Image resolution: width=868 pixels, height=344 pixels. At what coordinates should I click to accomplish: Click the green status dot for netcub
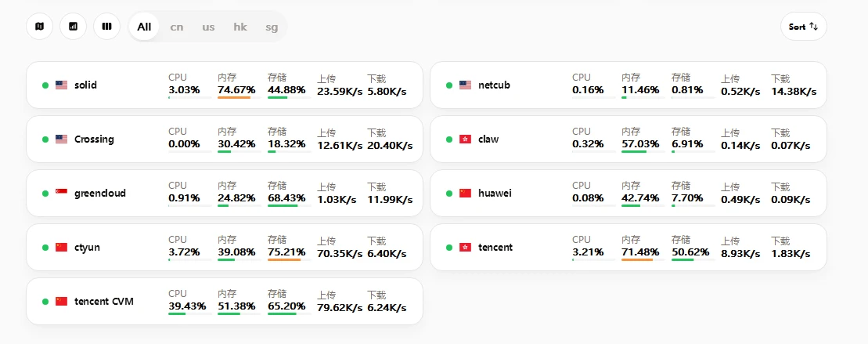(449, 85)
